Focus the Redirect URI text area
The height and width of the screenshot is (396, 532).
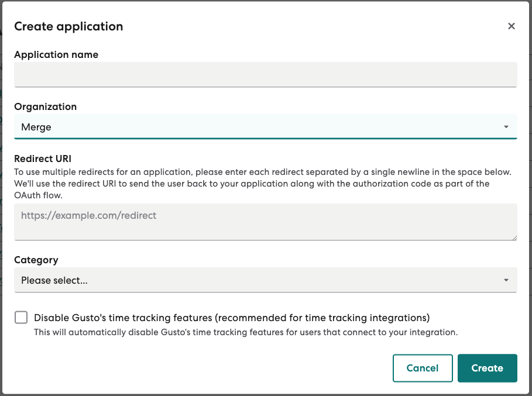265,222
